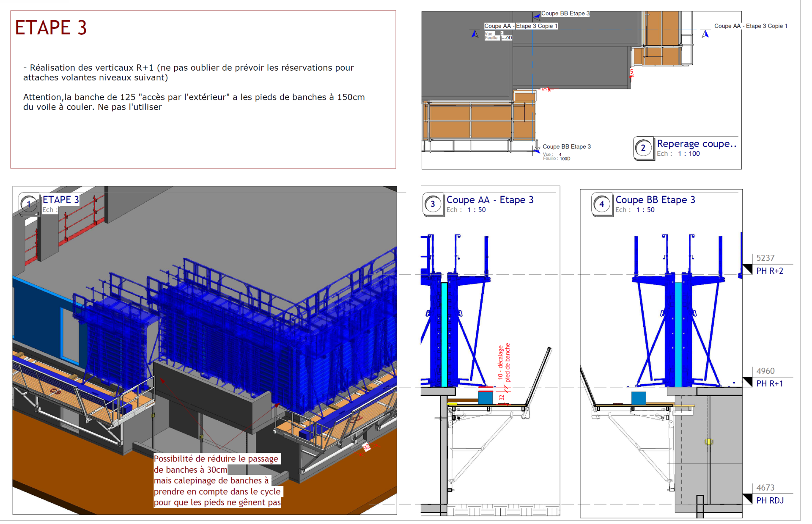The image size is (812, 524).
Task: Click the 'Coupe AA - Etape 3' view title
Action: 490,200
